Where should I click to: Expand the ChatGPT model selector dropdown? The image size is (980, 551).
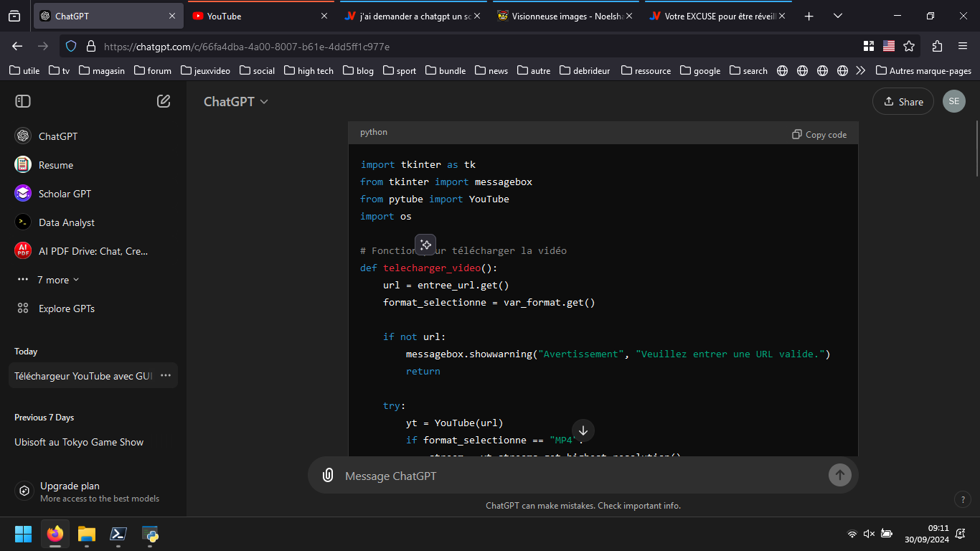point(235,101)
